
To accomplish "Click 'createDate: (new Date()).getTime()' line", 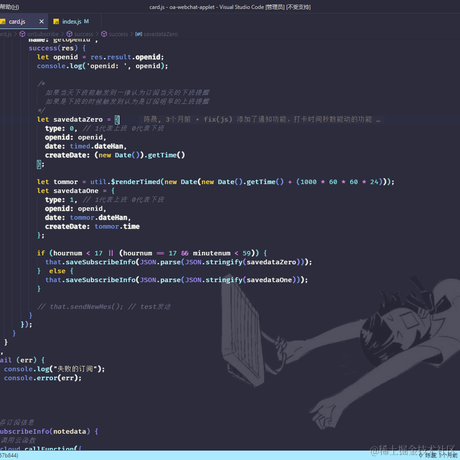I will point(115,155).
